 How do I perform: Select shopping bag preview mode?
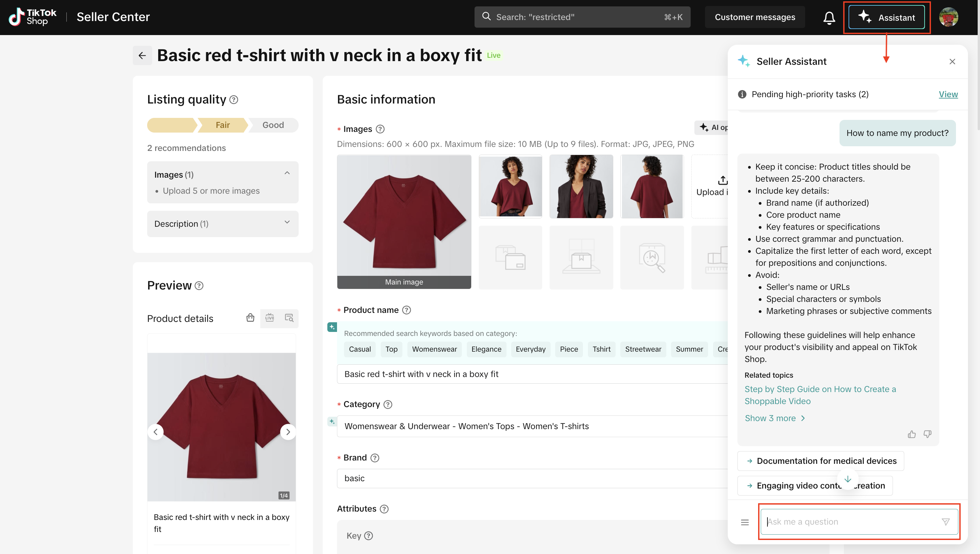pos(250,318)
